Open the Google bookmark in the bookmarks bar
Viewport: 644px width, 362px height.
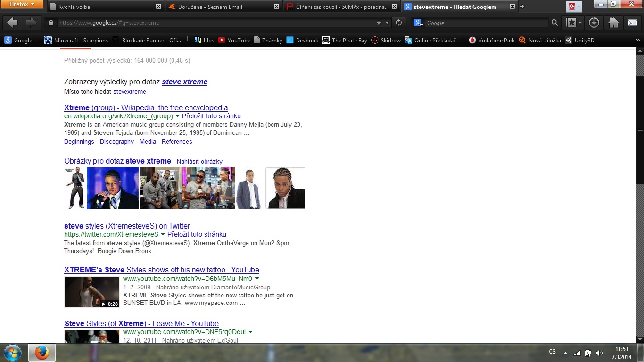pos(18,41)
